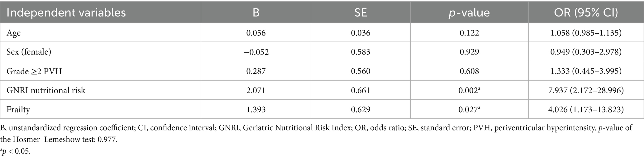Click the 'B' column header
This screenshot has width=644, height=158.
(256, 13)
